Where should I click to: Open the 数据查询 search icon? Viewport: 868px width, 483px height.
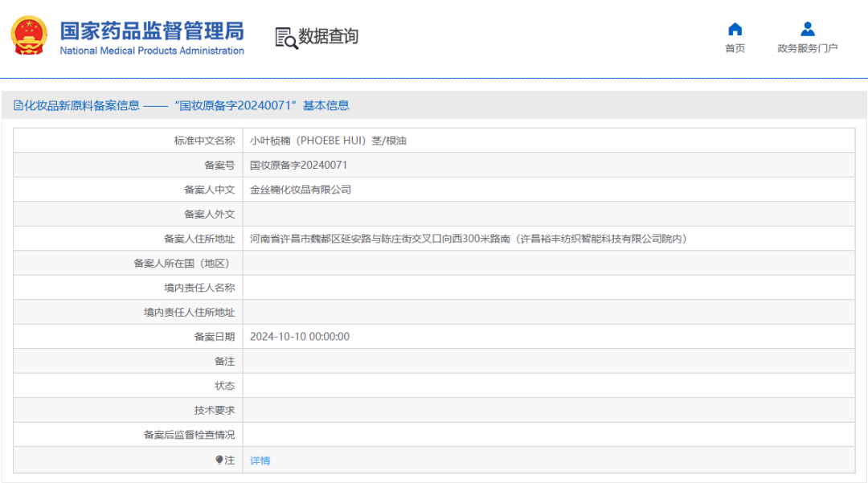point(286,39)
